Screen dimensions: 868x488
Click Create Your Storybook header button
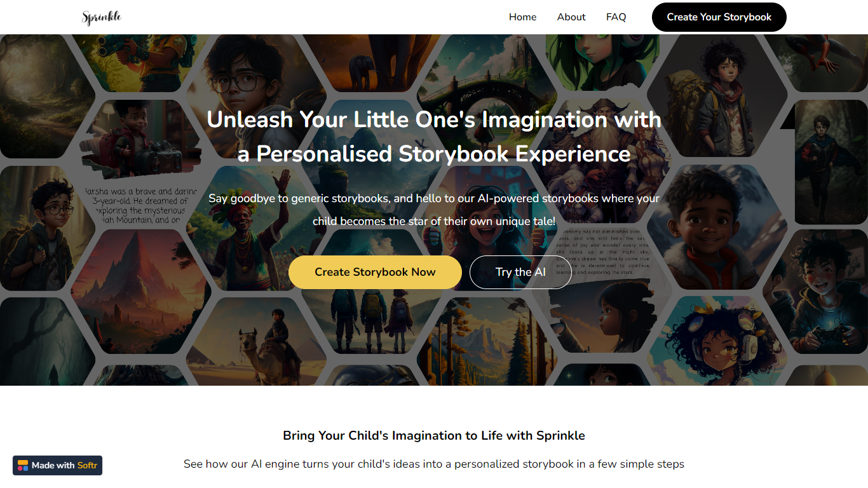pos(719,17)
